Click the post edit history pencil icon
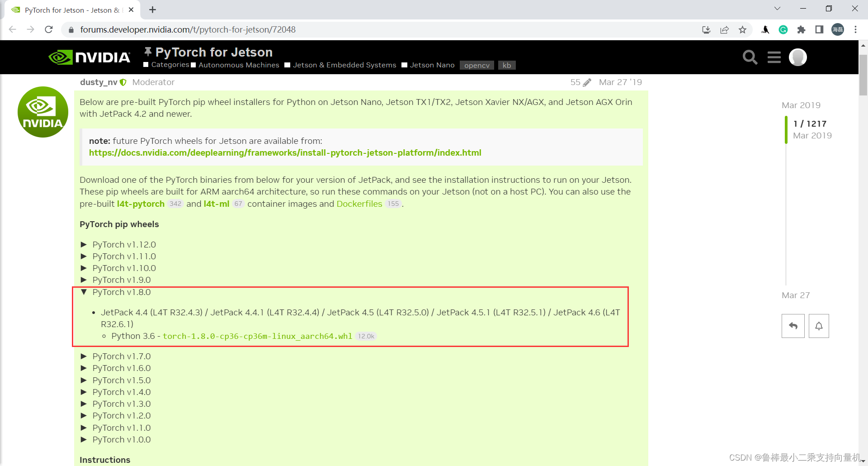Viewport: 868px width, 466px height. point(587,82)
